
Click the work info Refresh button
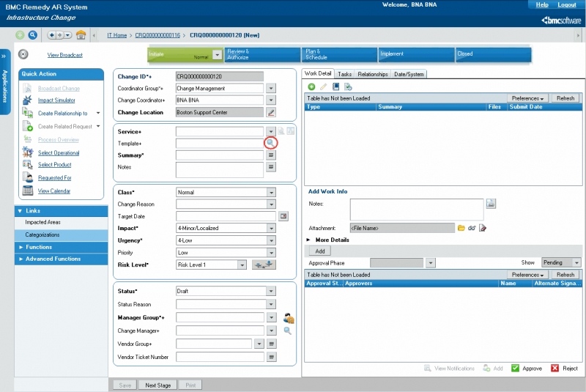pos(565,98)
